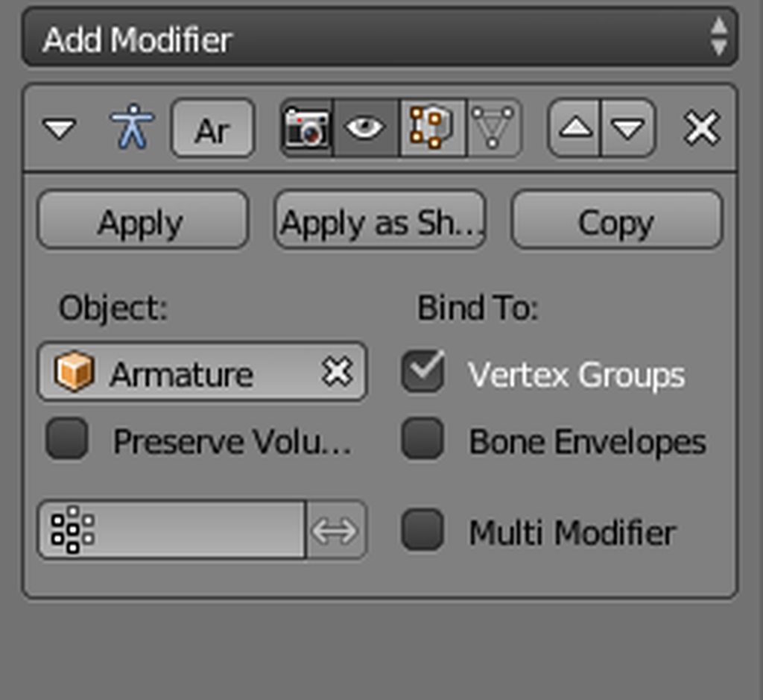The image size is (763, 700).
Task: Select the vertex group input field
Action: 172,530
